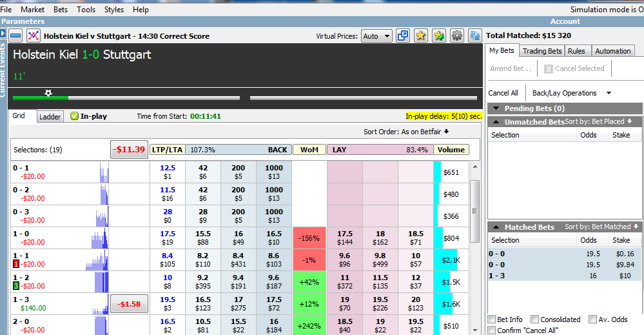Viewport: 644px width, 335px height.
Task: Open the Bets menu
Action: pos(61,10)
